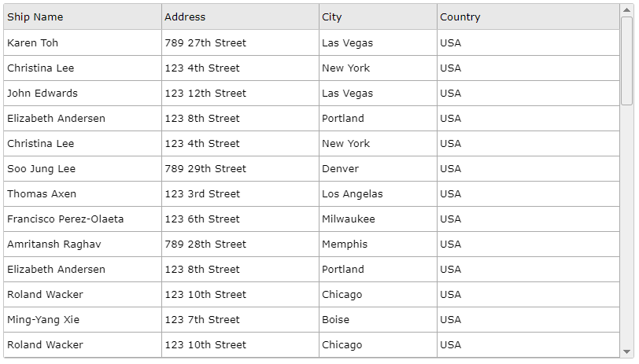This screenshot has height=364, width=639.
Task: Select the Boise city cell
Action: point(379,320)
